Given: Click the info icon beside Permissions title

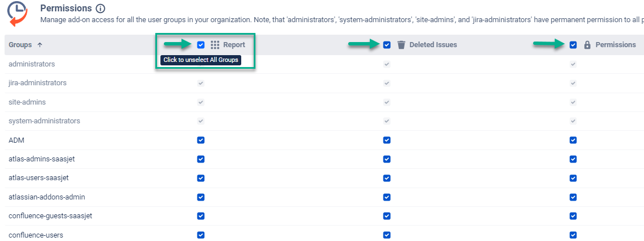Looking at the screenshot, I should pos(101,9).
